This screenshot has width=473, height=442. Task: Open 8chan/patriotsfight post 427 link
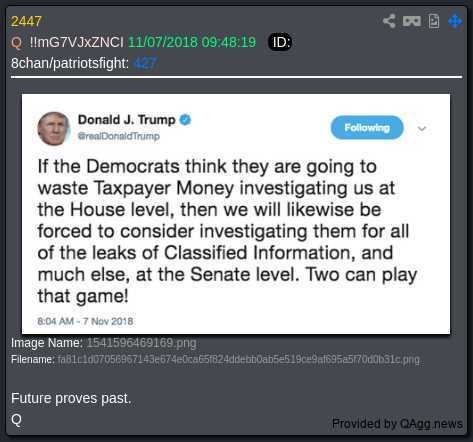click(x=145, y=63)
